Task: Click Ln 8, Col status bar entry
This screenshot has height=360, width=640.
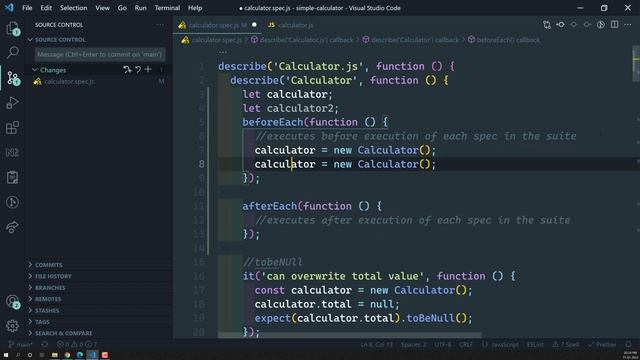Action: click(x=376, y=344)
